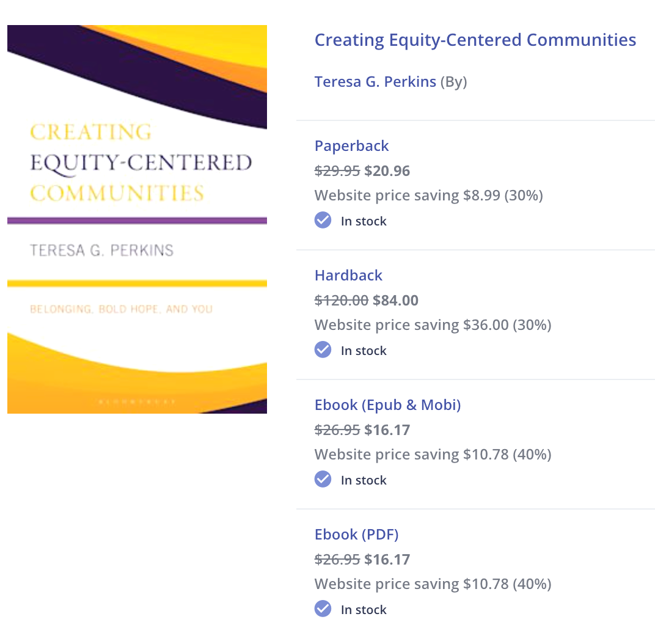
Task: Select the Ebook (Epub & Mobi) format
Action: (387, 405)
